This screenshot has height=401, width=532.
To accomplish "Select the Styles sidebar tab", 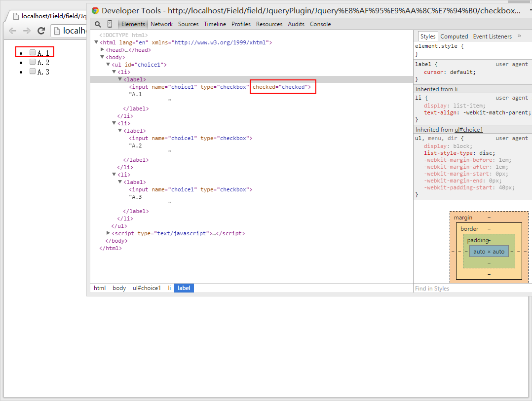I will pyautogui.click(x=428, y=36).
